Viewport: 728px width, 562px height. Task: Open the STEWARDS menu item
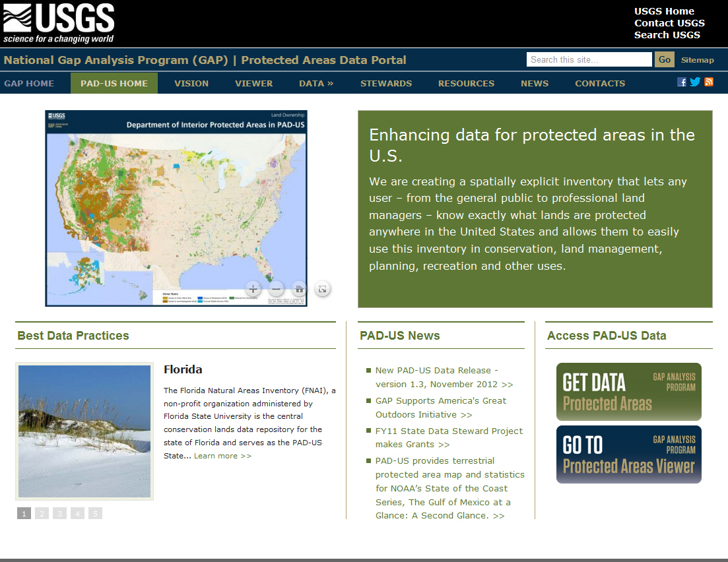[x=386, y=84]
